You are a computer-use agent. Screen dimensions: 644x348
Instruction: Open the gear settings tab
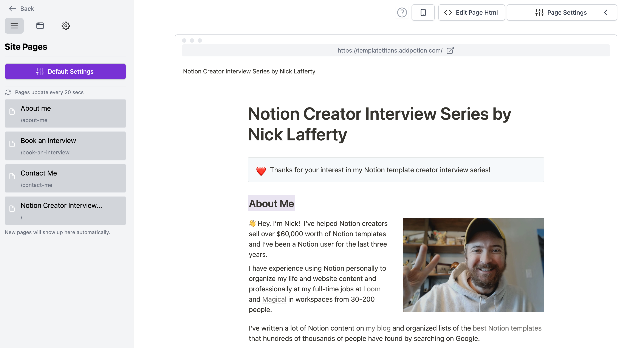click(x=66, y=26)
